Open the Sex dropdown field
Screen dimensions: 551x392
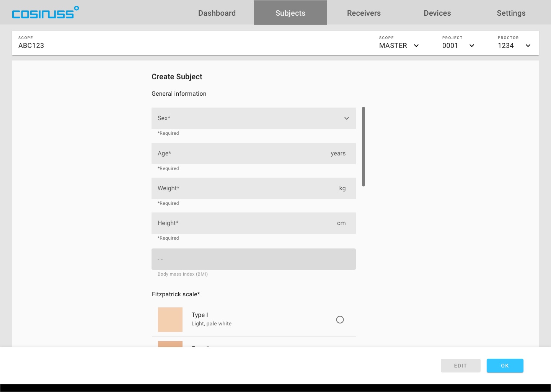254,118
